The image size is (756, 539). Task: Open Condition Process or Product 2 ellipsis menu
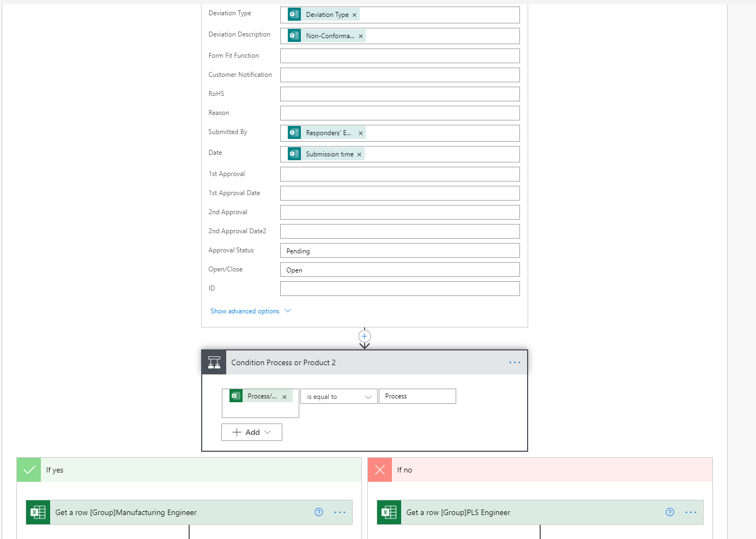click(x=515, y=362)
